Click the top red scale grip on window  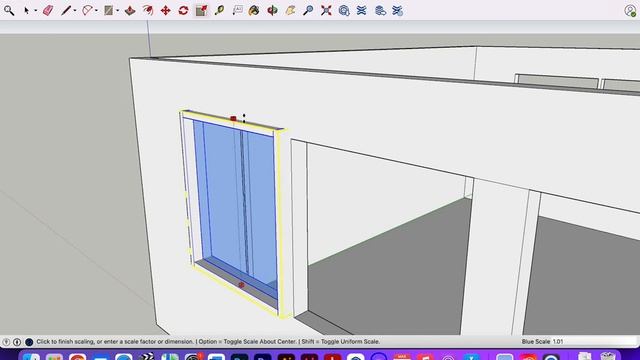[233, 118]
